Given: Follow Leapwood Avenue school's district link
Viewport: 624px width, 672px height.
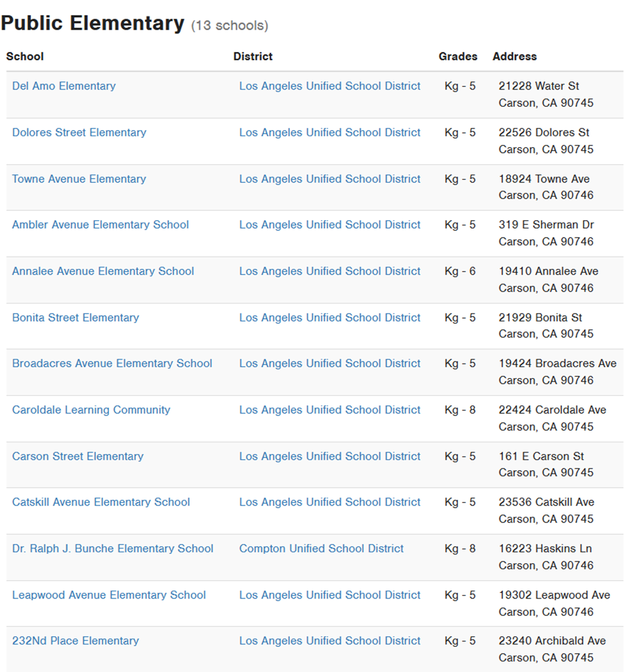Looking at the screenshot, I should [x=330, y=595].
